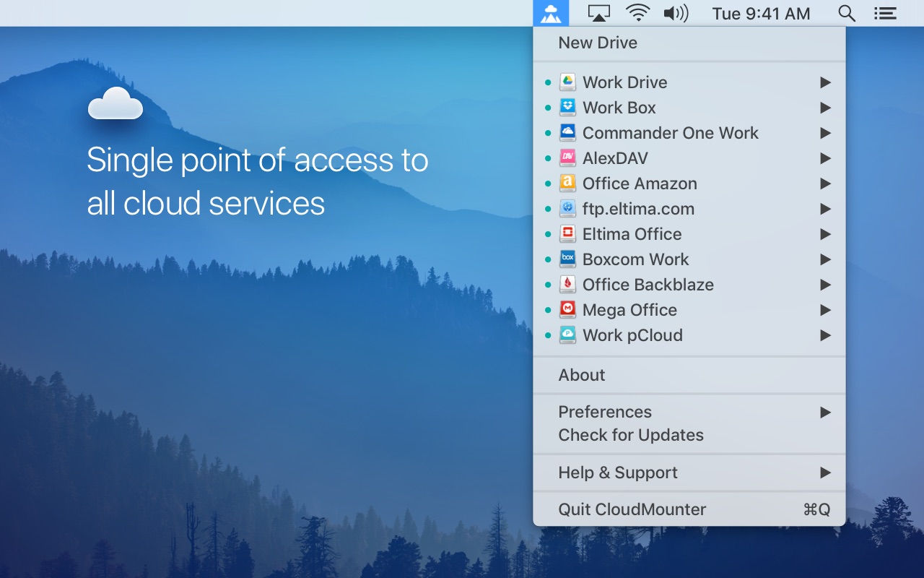Open Notification Center list icon
This screenshot has height=578, width=924.
click(x=885, y=13)
